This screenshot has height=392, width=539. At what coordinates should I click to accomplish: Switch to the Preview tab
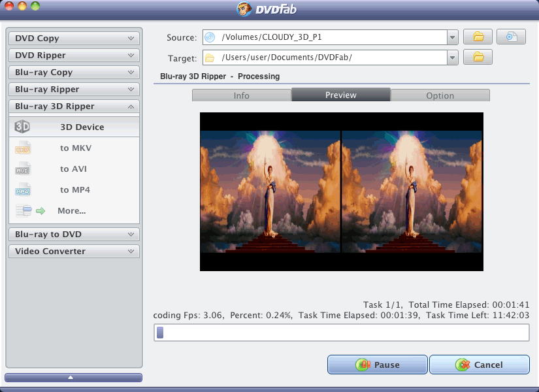point(341,95)
